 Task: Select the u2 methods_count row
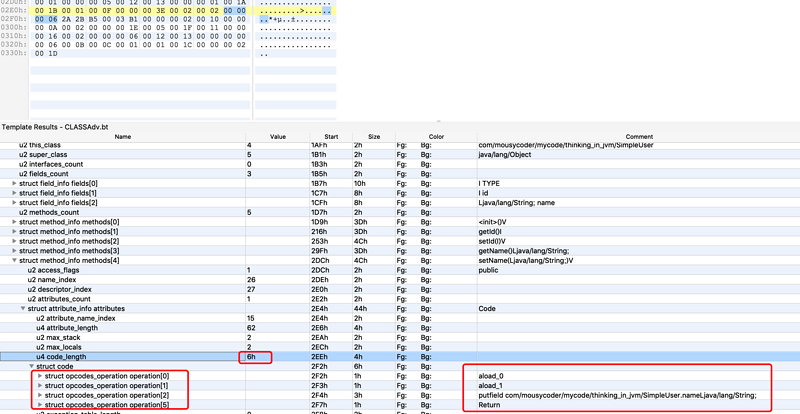pyautogui.click(x=400, y=212)
